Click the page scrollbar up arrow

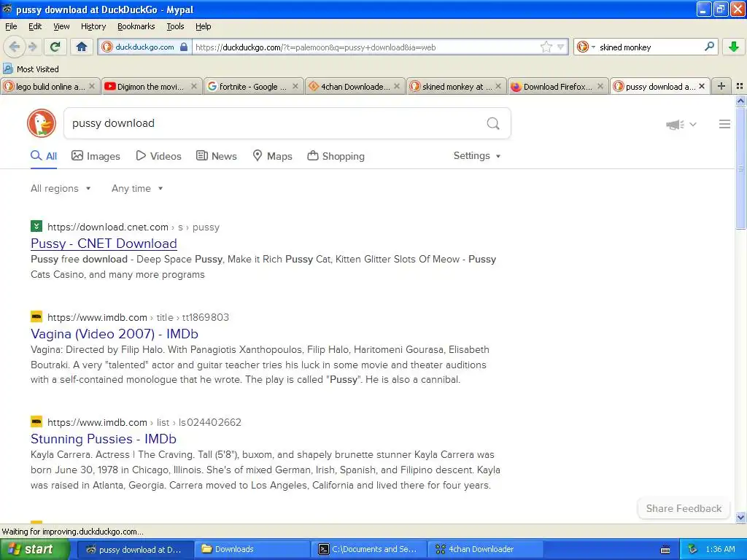pos(740,101)
